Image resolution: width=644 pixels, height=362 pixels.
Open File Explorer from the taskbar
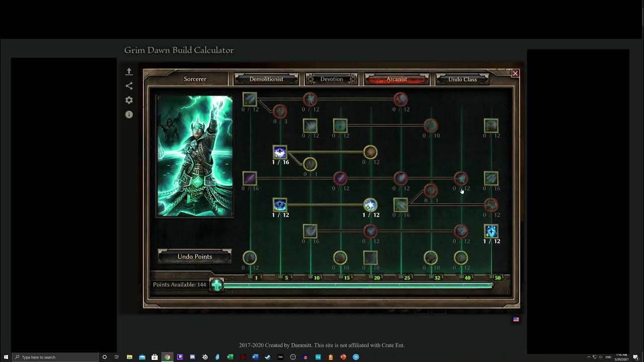pos(129,357)
